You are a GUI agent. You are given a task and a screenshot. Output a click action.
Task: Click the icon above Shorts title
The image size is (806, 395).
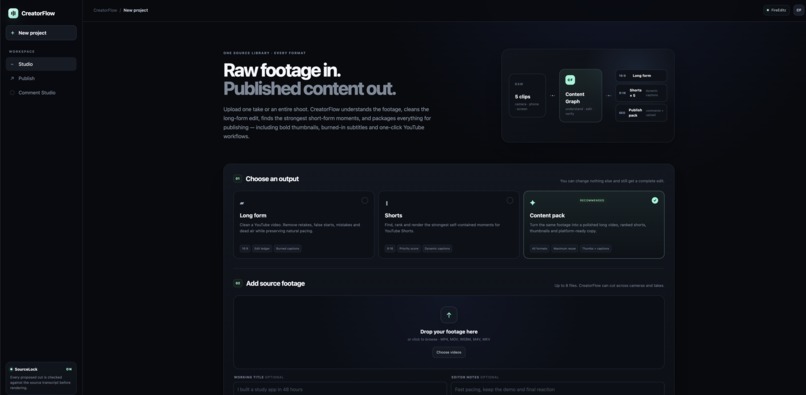[387, 203]
